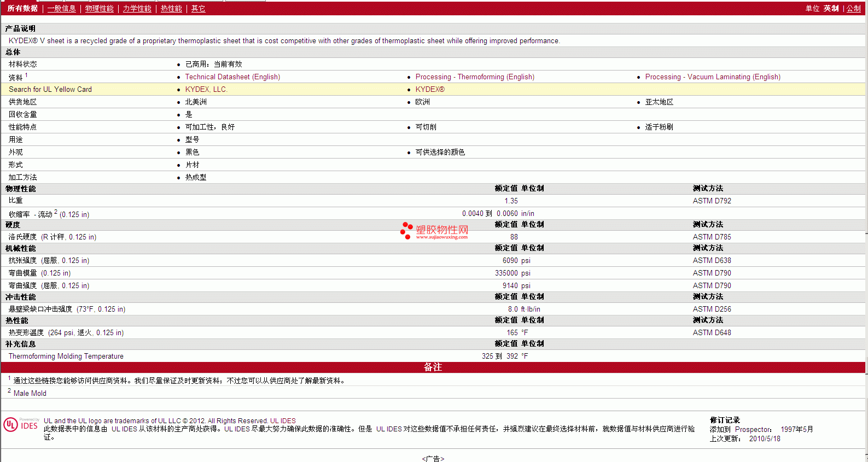Image resolution: width=868 pixels, height=462 pixels.
Task: Click 亚太地区 availability region
Action: pos(659,102)
